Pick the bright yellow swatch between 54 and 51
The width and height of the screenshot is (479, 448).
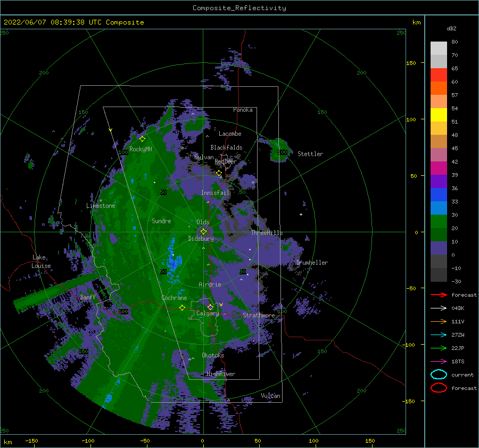pos(439,115)
